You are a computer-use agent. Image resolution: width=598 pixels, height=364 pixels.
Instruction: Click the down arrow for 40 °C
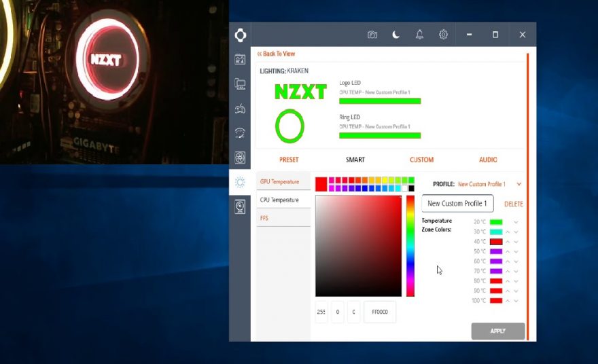[x=516, y=242]
